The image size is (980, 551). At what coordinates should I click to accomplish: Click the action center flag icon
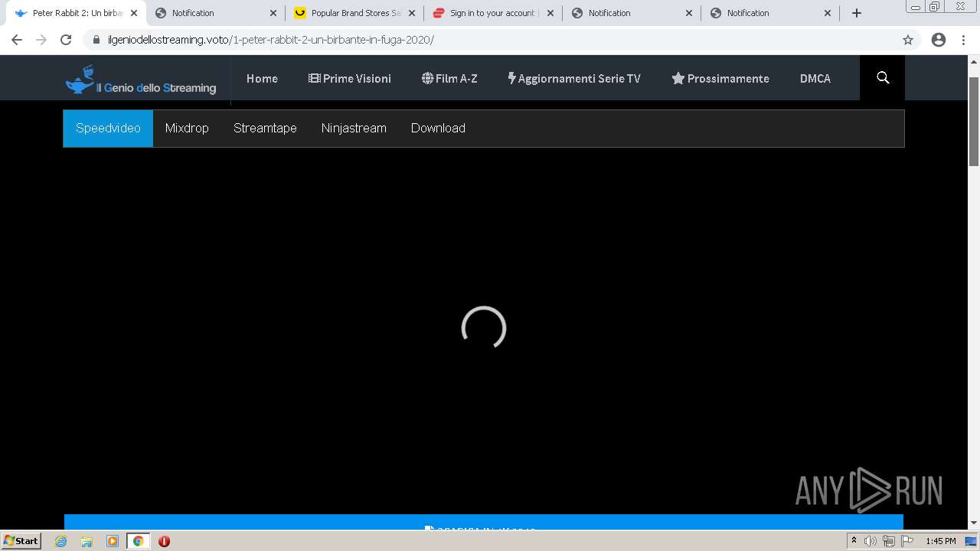(907, 541)
